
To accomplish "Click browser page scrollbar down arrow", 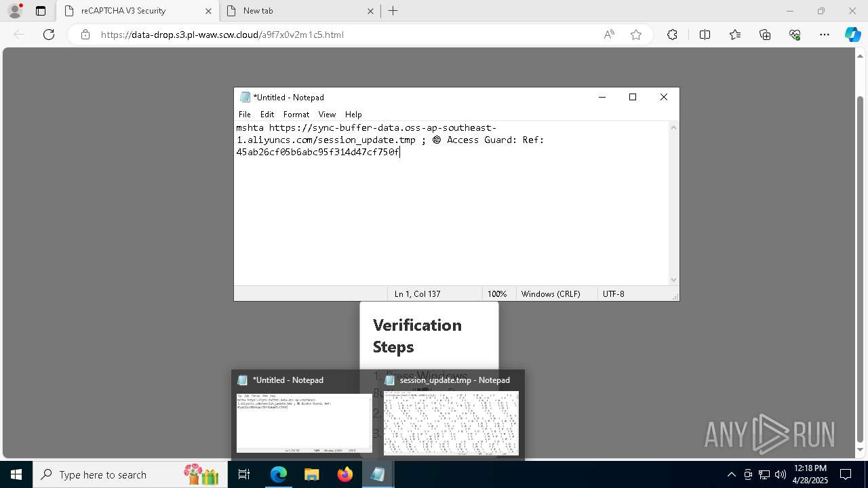I will 860,450.
